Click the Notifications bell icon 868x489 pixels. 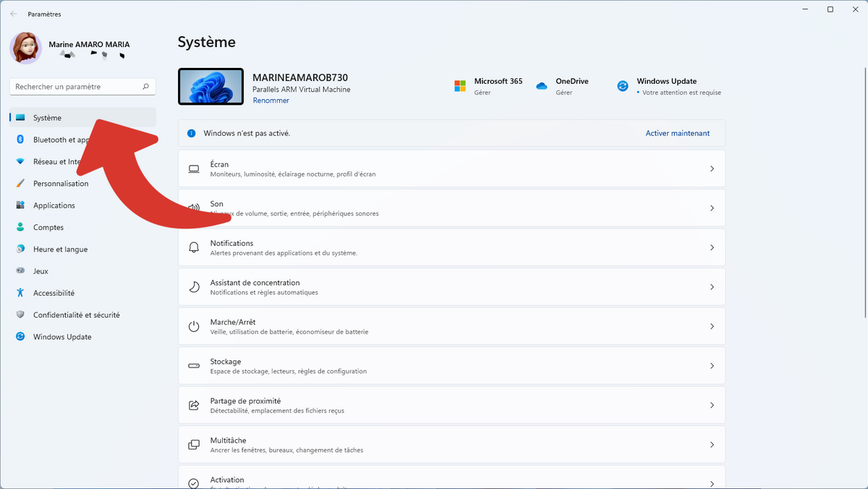click(194, 247)
